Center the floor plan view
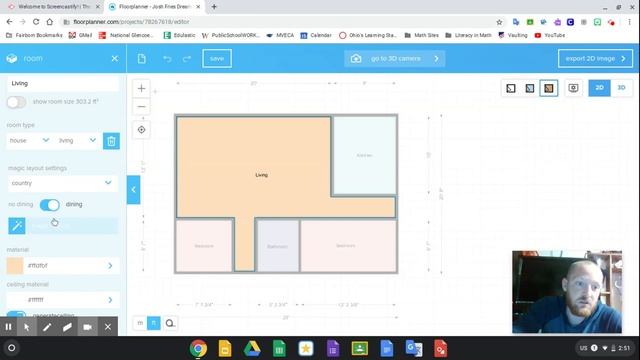This screenshot has height=360, width=640. 141,130
